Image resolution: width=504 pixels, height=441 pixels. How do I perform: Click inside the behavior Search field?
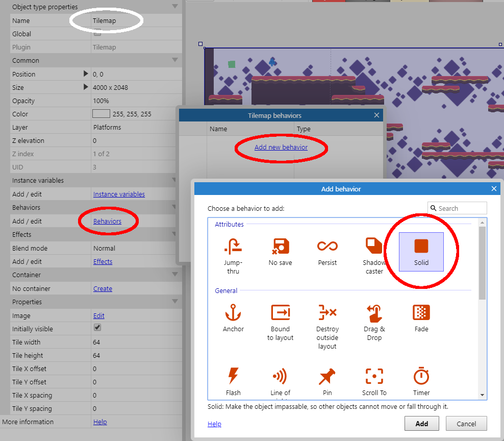459,208
